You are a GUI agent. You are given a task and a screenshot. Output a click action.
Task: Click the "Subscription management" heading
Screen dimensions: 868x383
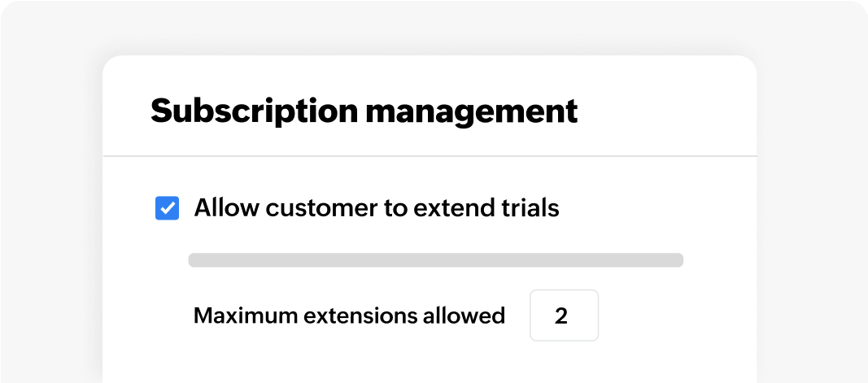coord(364,111)
